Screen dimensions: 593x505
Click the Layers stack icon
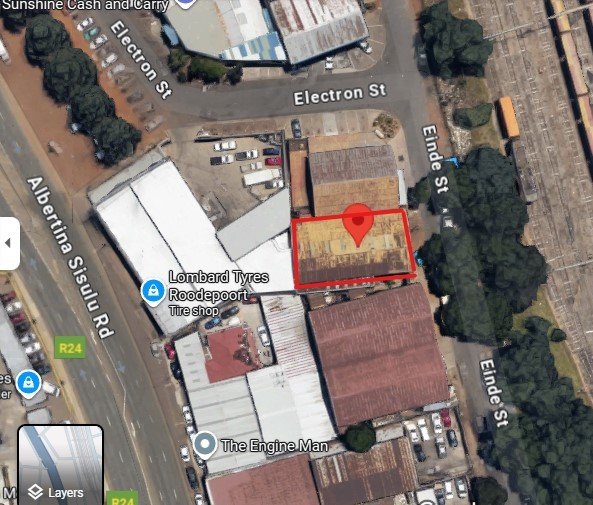(x=35, y=492)
